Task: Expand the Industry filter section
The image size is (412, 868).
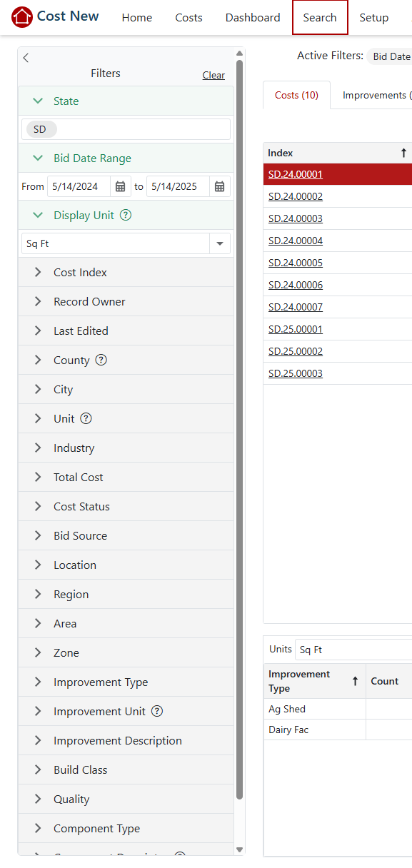Action: click(126, 448)
